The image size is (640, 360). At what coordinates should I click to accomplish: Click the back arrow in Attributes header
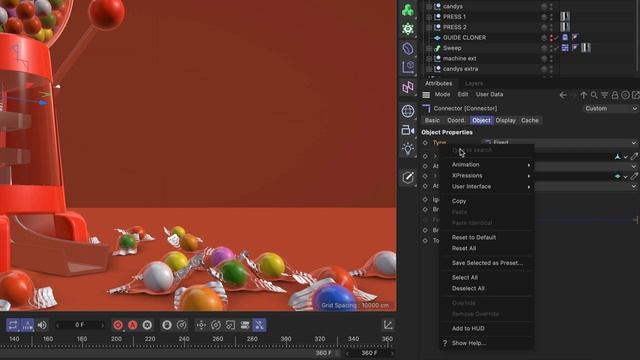point(563,95)
